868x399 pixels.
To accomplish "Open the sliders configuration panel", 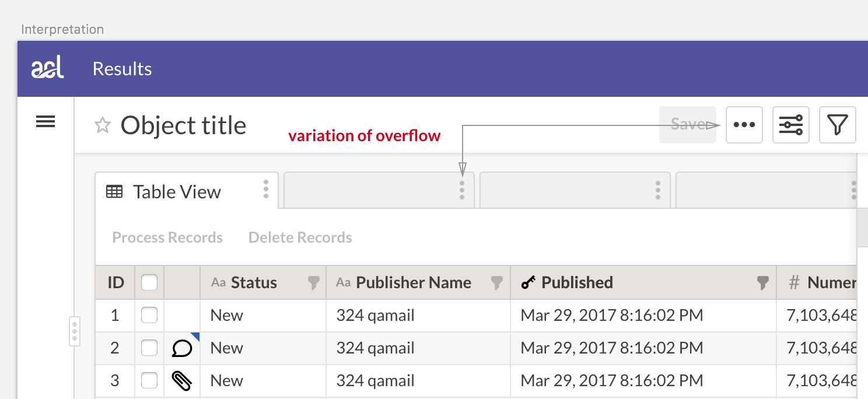I will (x=790, y=125).
